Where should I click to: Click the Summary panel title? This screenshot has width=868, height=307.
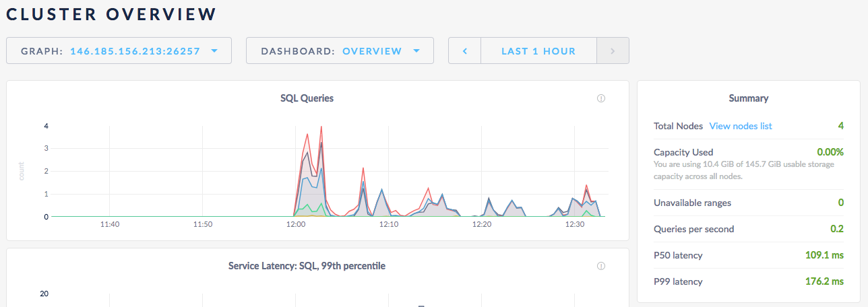(x=748, y=98)
